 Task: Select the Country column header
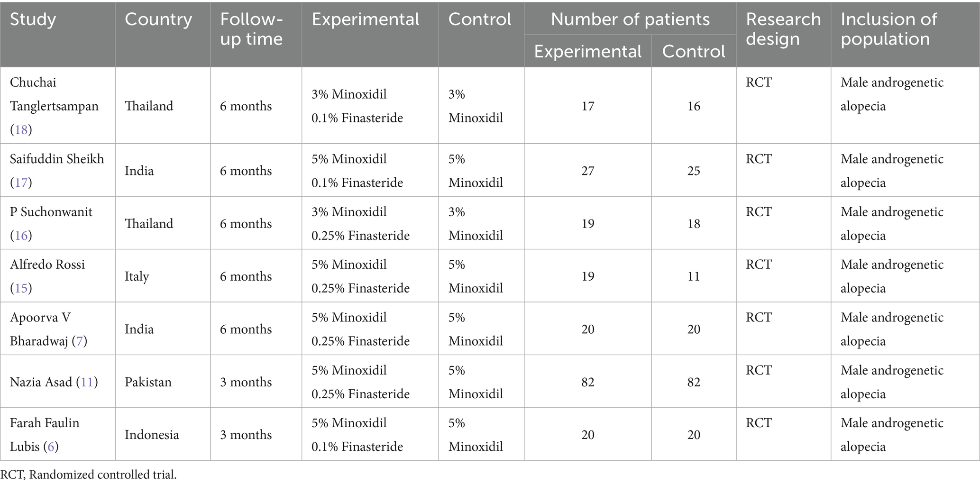click(158, 19)
